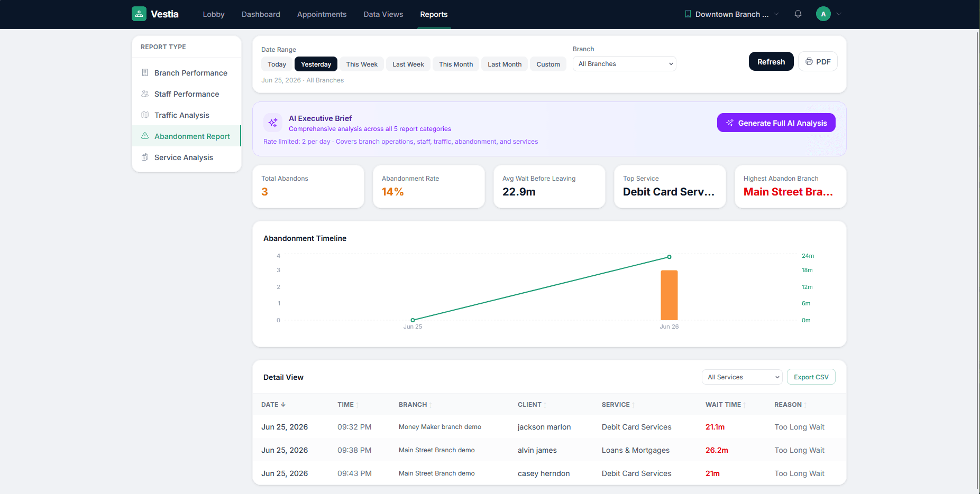Viewport: 980px width, 494px height.
Task: Click the Traffic Analysis map icon
Action: click(145, 115)
